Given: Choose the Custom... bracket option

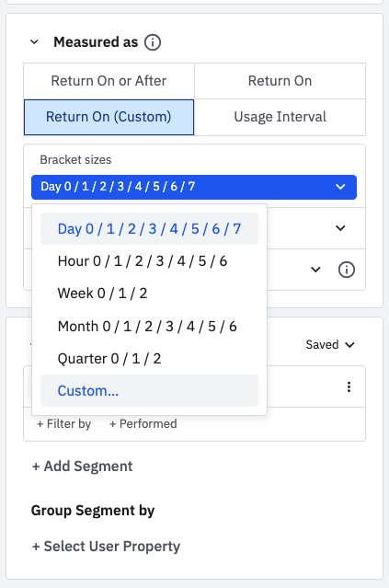Looking at the screenshot, I should (149, 391).
